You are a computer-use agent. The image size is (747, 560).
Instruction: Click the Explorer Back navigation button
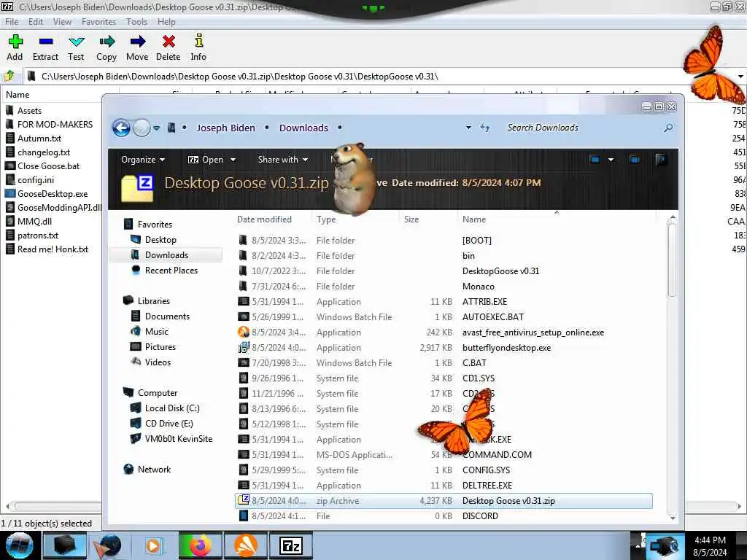click(121, 128)
